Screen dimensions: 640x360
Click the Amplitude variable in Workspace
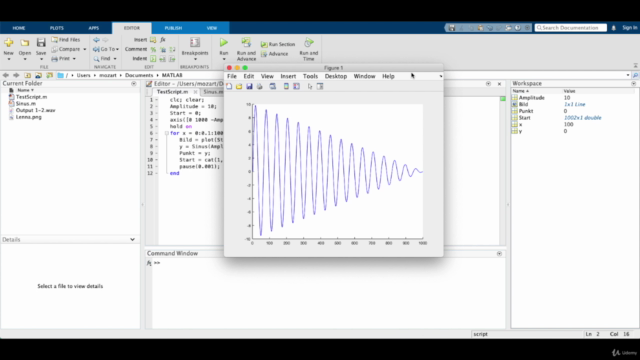pos(532,98)
